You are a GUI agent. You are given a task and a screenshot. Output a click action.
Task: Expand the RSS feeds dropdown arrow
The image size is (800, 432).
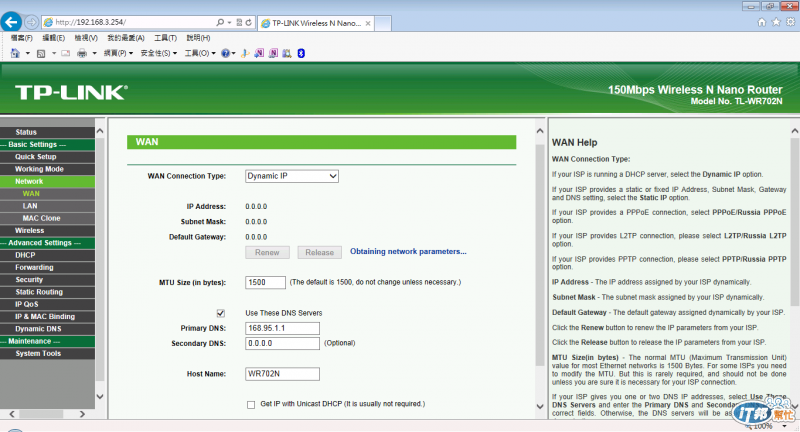[x=54, y=53]
